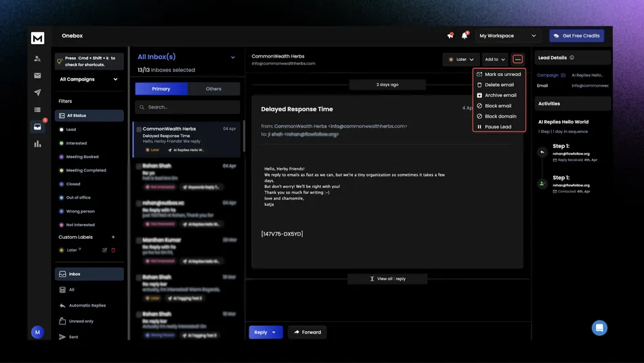Edit the Later custom label

(104, 250)
